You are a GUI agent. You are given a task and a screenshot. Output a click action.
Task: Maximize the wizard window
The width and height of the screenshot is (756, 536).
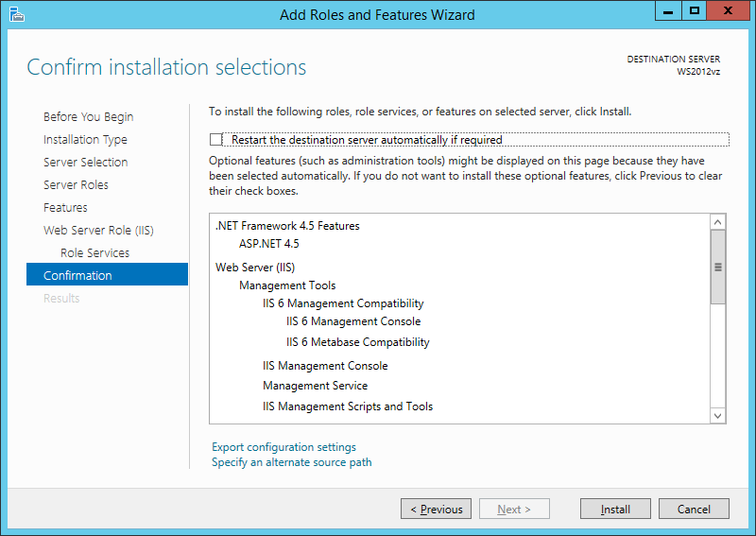695,11
